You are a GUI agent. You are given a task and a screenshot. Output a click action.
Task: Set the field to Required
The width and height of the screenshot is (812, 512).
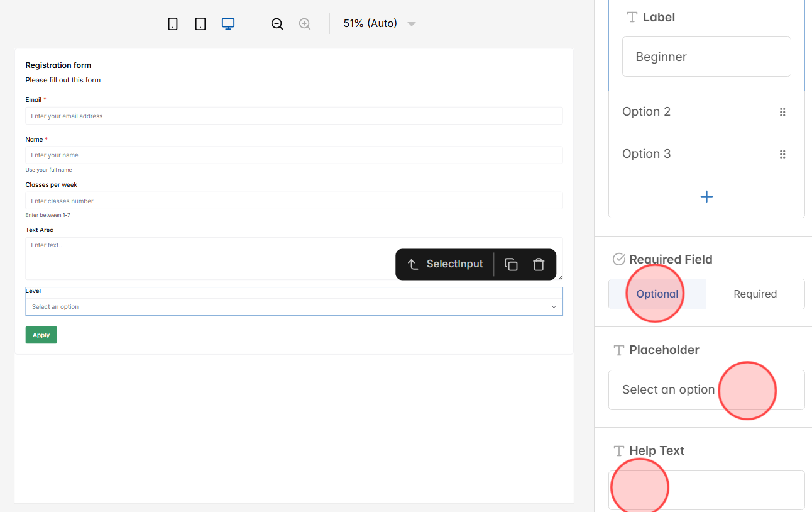755,294
